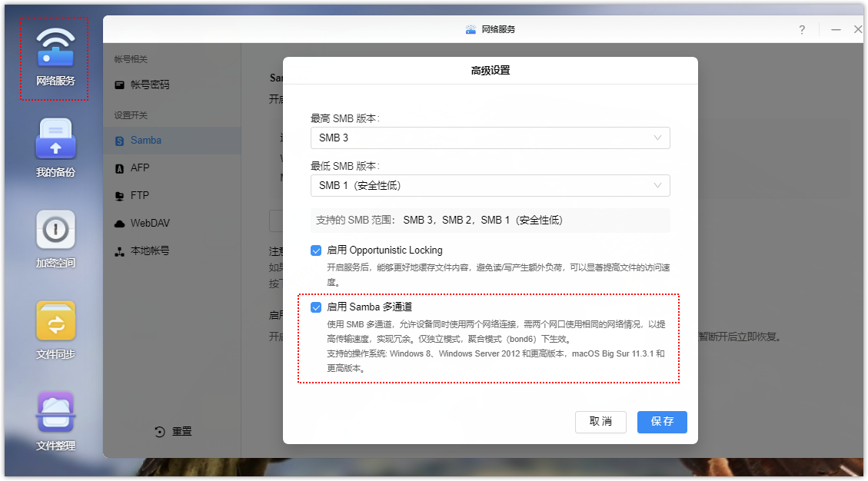Select 帐号密码 in the sidebar
Viewport: 868px width, 481px height.
(x=149, y=85)
